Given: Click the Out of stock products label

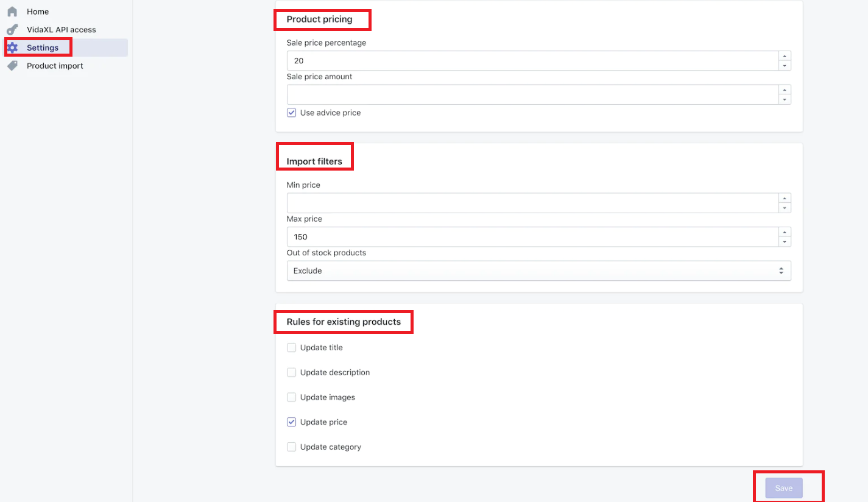Looking at the screenshot, I should click(326, 253).
